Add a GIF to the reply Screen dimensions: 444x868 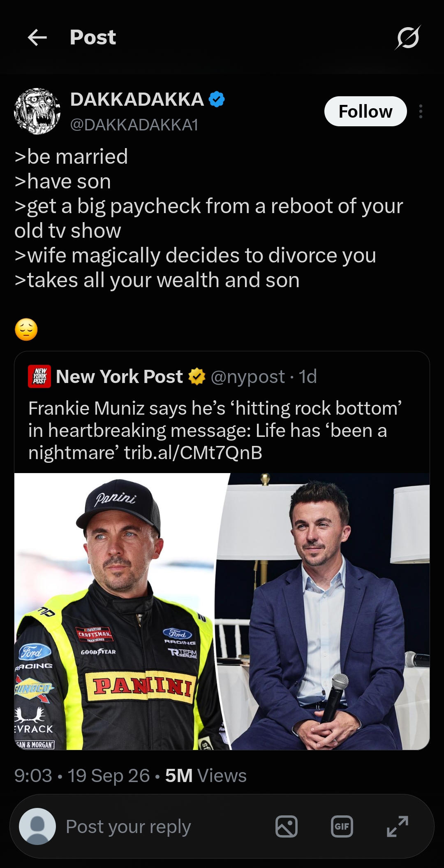click(x=342, y=826)
